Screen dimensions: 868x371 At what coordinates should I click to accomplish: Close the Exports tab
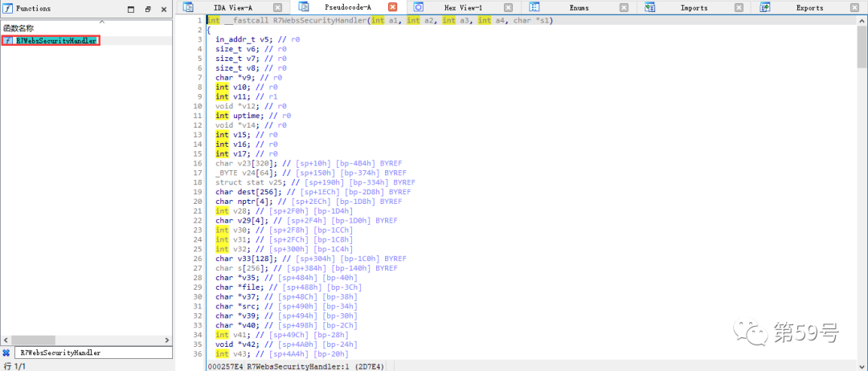tap(854, 8)
